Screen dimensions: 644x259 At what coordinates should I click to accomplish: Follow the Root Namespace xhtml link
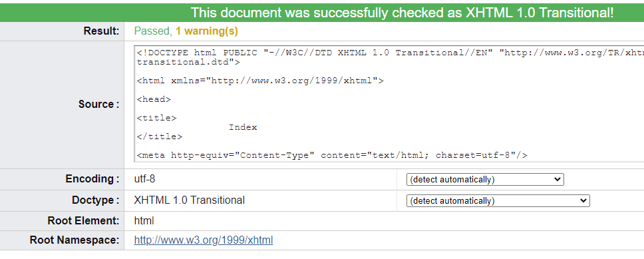[204, 240]
